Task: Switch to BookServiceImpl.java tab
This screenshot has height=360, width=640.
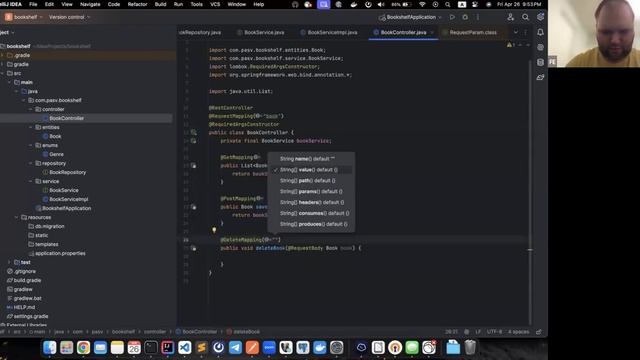Action: click(329, 32)
